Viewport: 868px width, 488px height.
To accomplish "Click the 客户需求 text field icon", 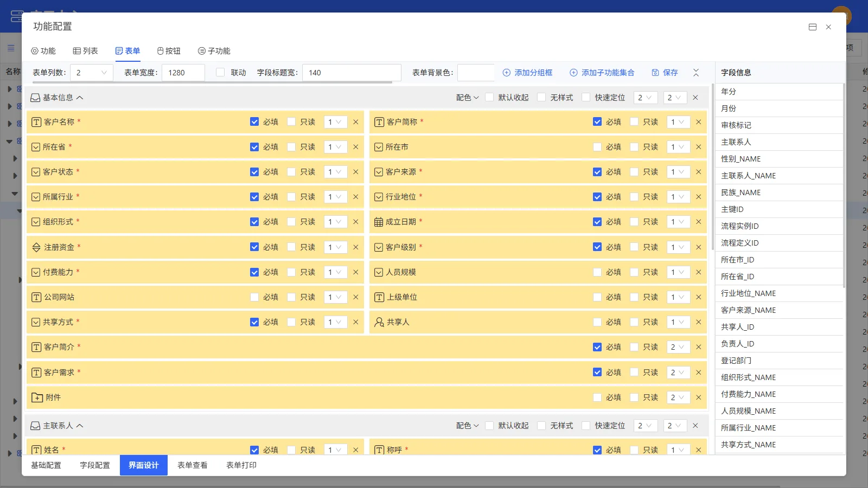I will (x=36, y=373).
